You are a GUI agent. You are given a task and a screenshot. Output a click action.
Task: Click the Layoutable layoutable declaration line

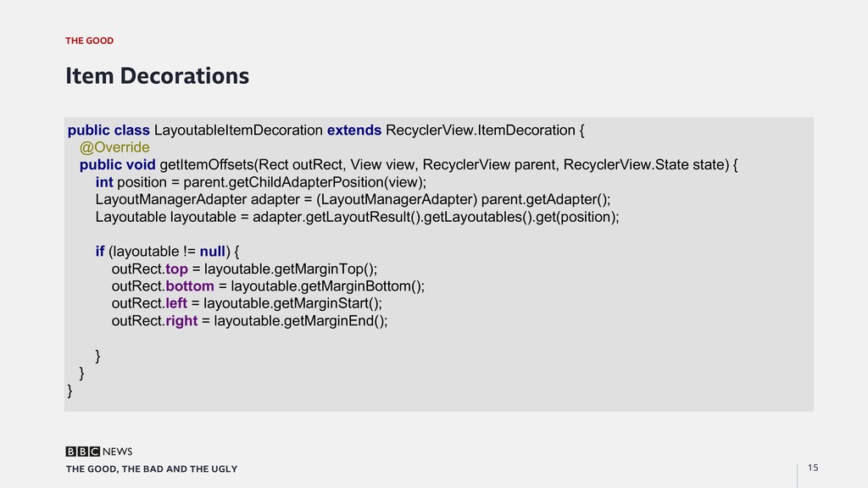(357, 217)
